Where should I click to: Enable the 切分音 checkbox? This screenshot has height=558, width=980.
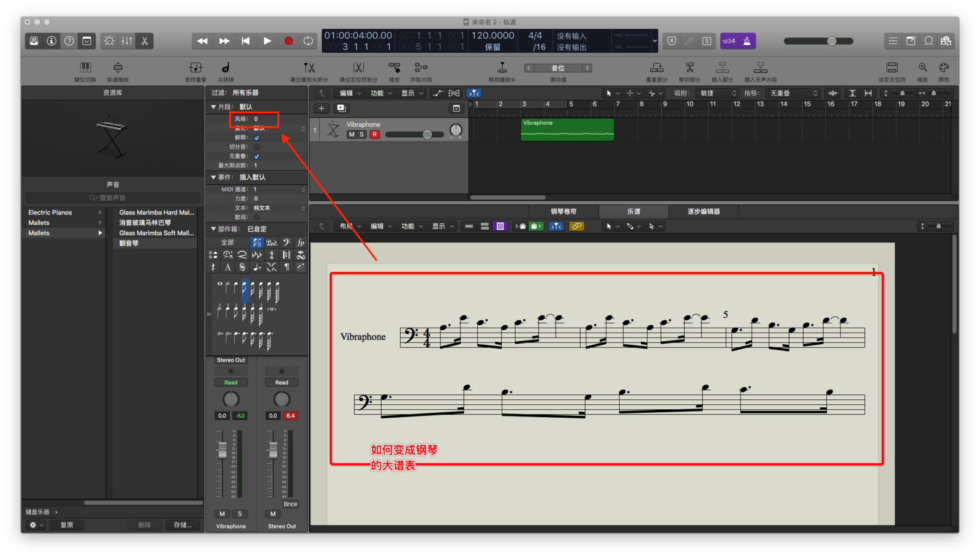257,147
